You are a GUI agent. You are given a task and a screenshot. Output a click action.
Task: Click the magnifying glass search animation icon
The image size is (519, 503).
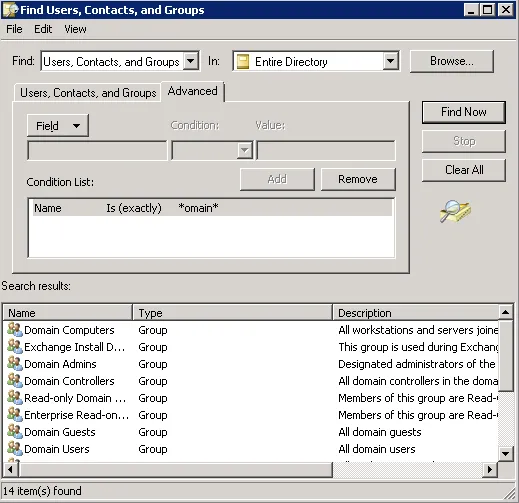tap(455, 211)
